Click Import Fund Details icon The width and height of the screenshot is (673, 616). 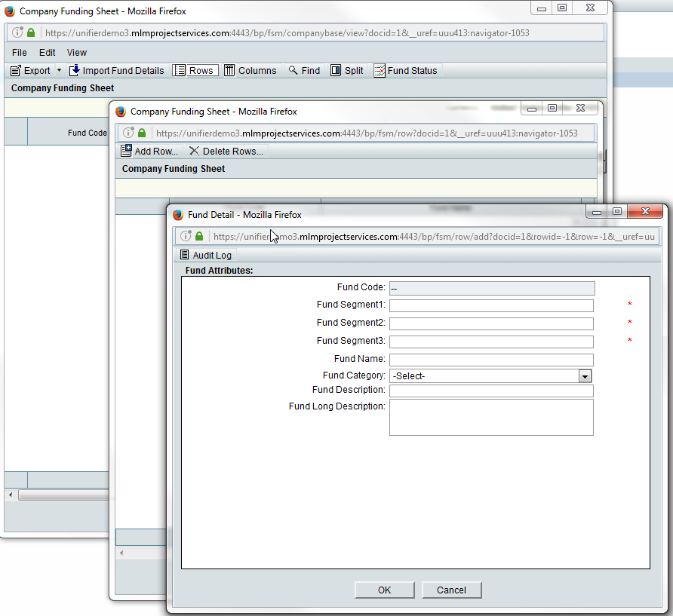(x=75, y=70)
